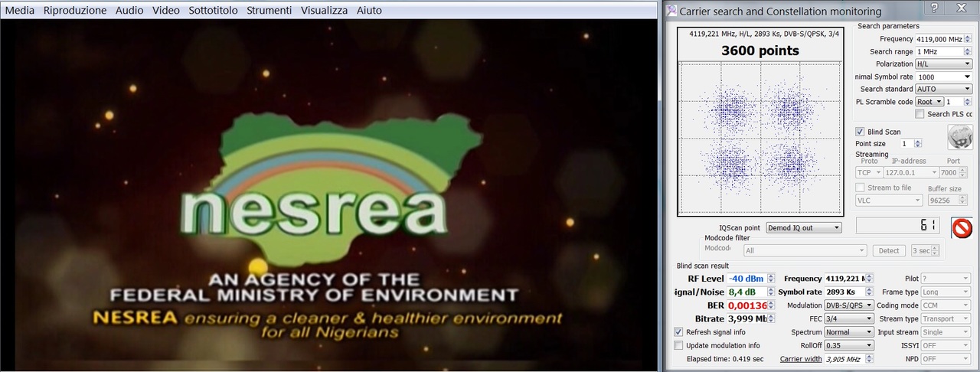The height and width of the screenshot is (372, 980).
Task: Open the streaming Proto TCP dropdown
Action: click(x=869, y=173)
